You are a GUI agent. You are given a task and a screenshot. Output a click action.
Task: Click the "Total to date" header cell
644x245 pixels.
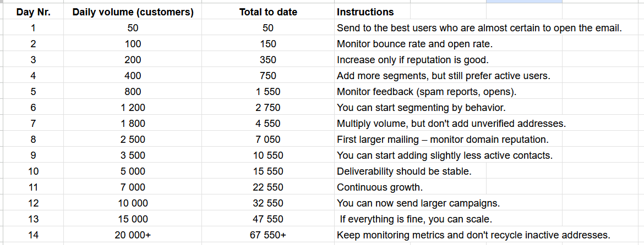pos(268,12)
